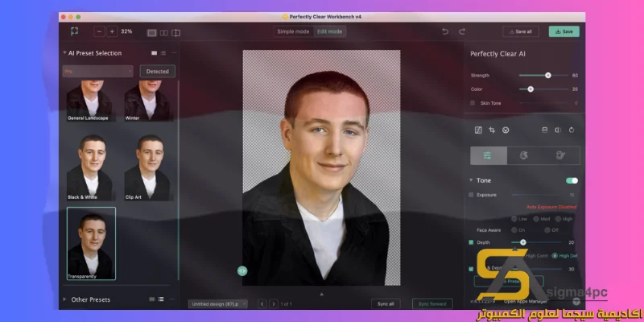Select Low exposure radio option
The height and width of the screenshot is (322, 644).
tap(514, 219)
